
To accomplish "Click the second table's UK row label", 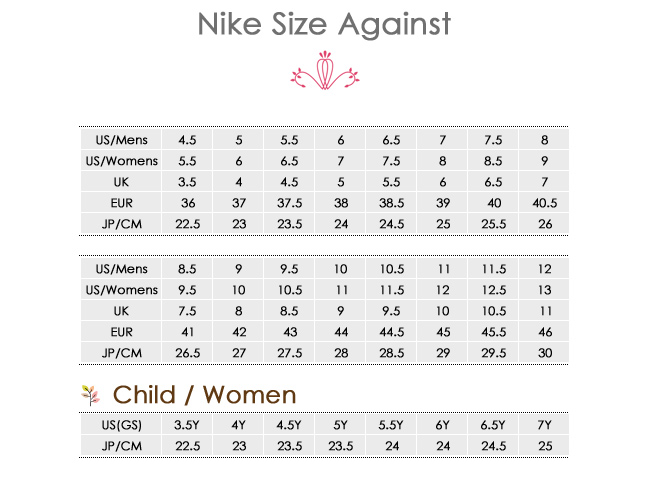I will [x=121, y=311].
